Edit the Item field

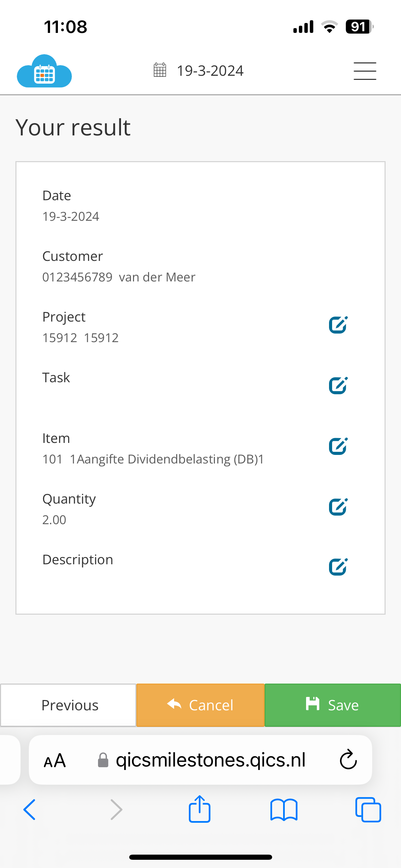pos(338,446)
